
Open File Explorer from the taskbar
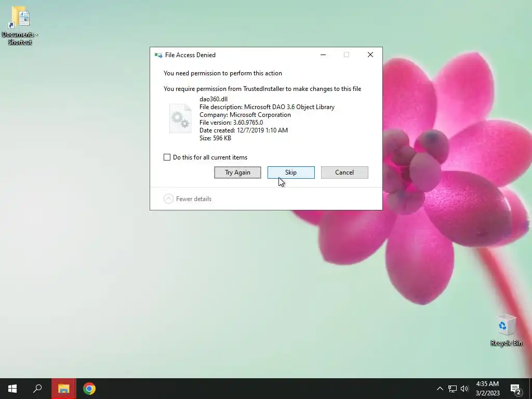pos(63,389)
